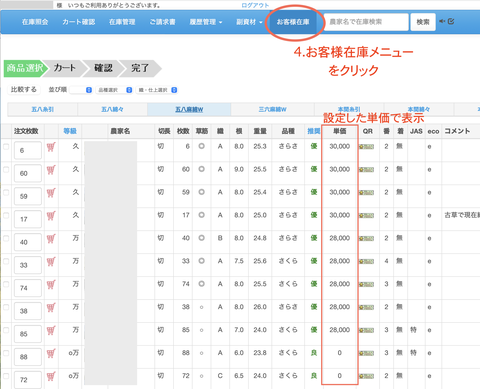Click the ログアウト logout link
The width and height of the screenshot is (480, 389).
click(255, 5)
